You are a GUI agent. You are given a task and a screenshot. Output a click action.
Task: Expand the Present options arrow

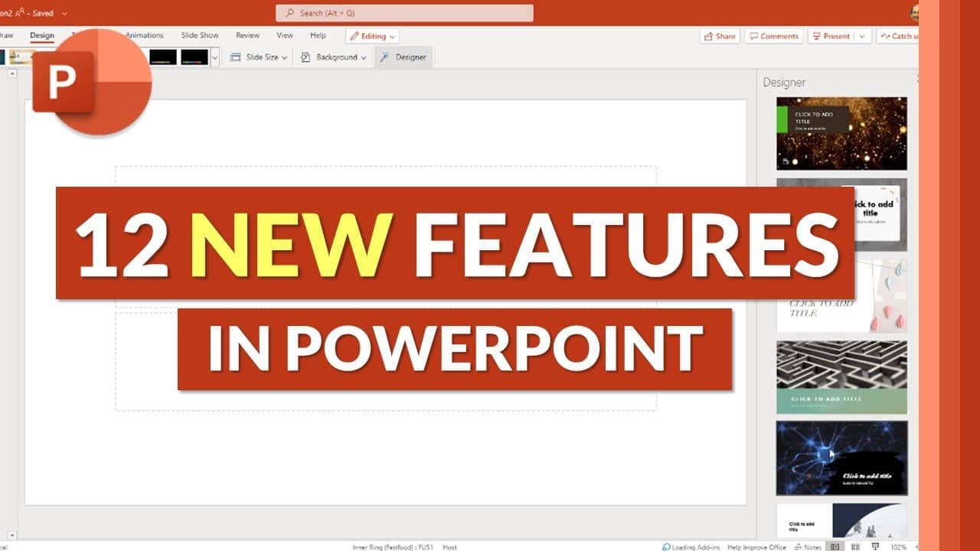863,36
